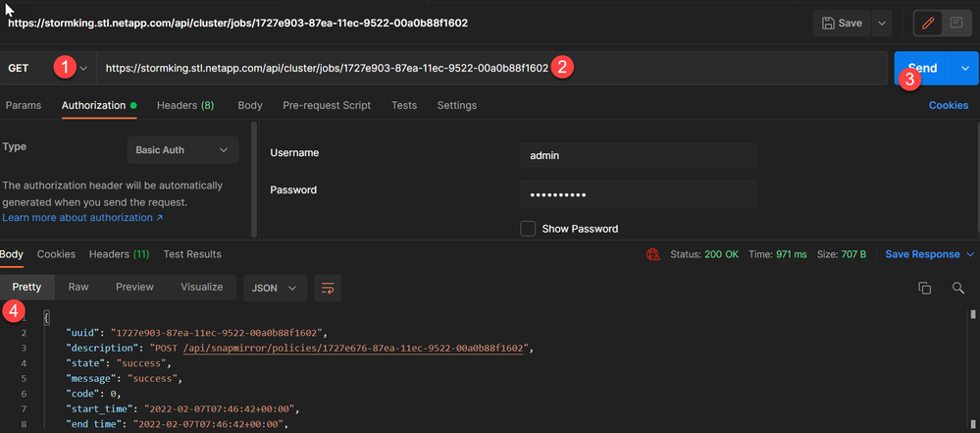Open the Pre-request Script tab
Screen dimensions: 980x433
(x=326, y=105)
